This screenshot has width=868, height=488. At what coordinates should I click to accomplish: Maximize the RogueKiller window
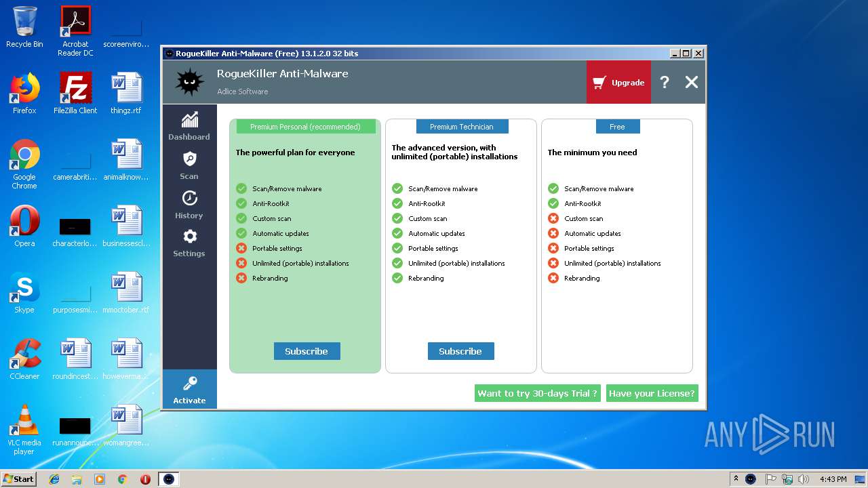[686, 54]
